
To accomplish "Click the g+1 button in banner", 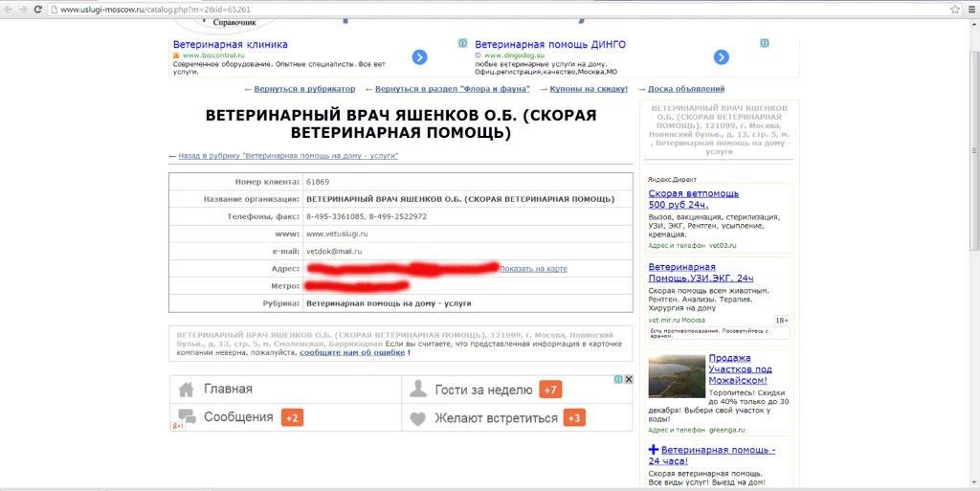I will [x=177, y=426].
